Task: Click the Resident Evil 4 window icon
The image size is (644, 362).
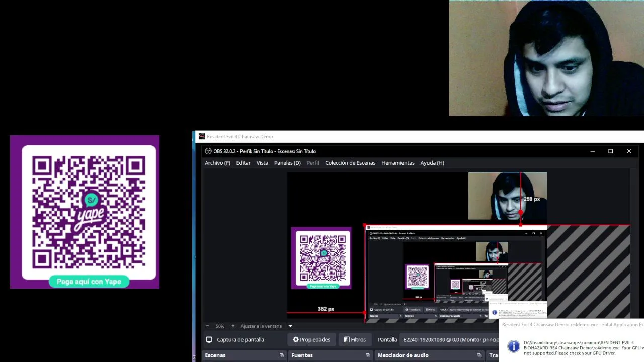Action: click(x=202, y=136)
